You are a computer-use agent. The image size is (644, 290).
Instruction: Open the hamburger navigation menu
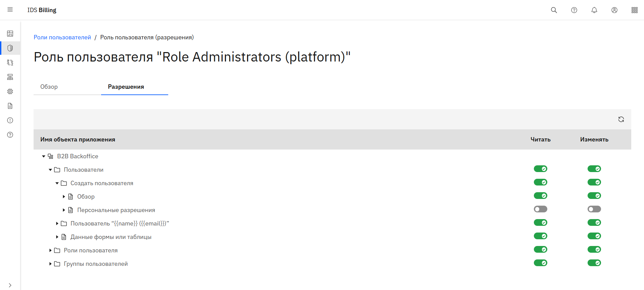tap(10, 10)
